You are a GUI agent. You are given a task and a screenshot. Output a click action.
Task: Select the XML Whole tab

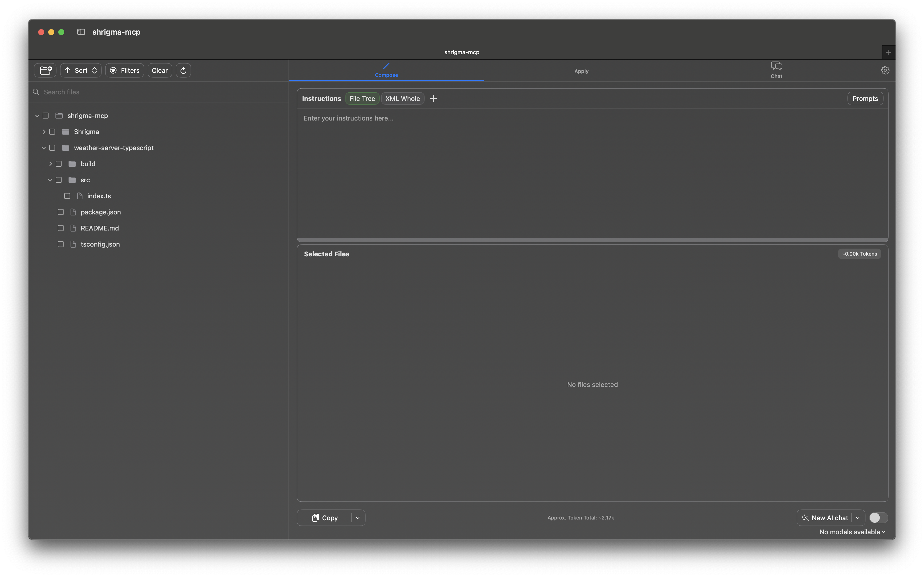click(x=402, y=98)
